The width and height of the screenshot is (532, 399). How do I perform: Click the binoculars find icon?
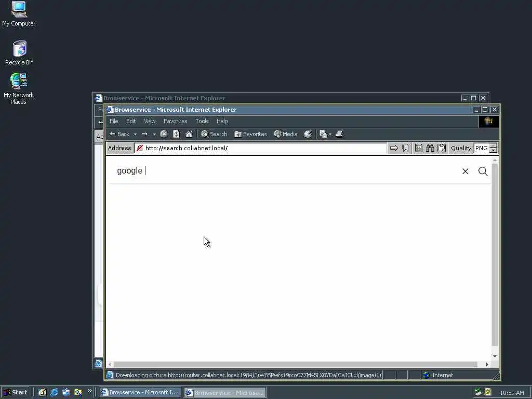[x=430, y=148]
